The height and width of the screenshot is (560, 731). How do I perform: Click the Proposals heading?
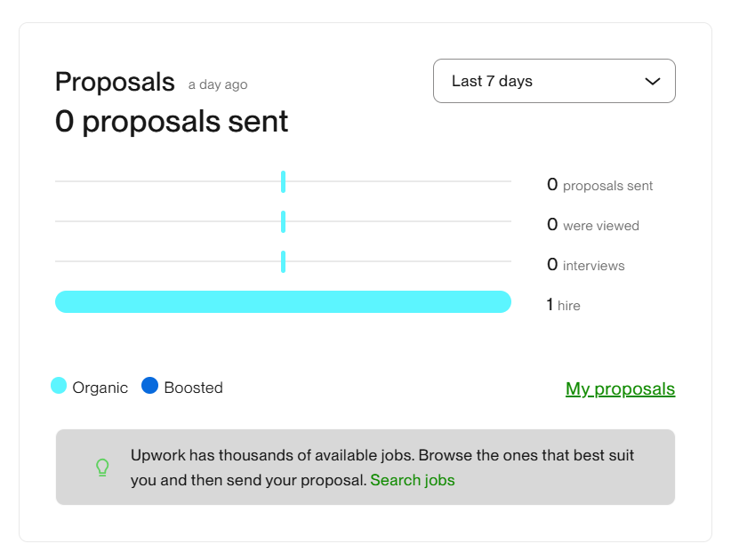coord(115,82)
